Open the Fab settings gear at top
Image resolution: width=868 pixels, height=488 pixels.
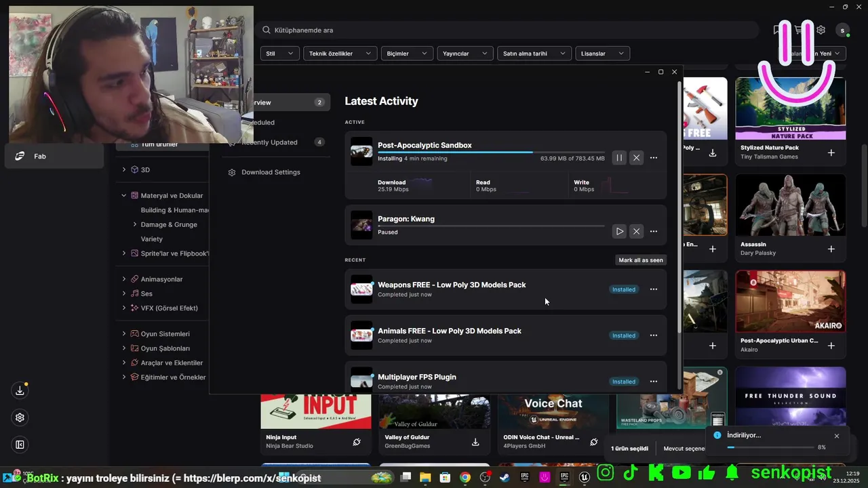click(x=821, y=30)
